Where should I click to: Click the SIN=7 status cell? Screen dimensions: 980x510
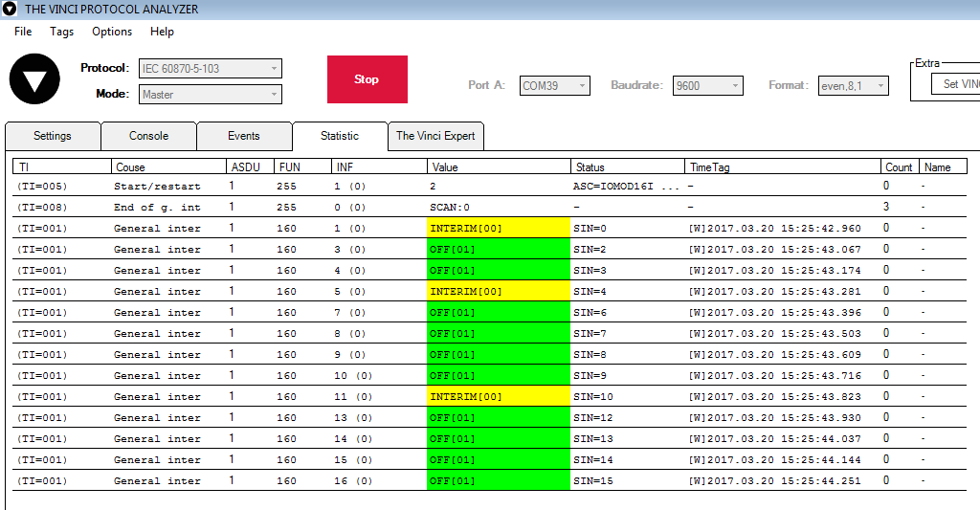(x=590, y=334)
